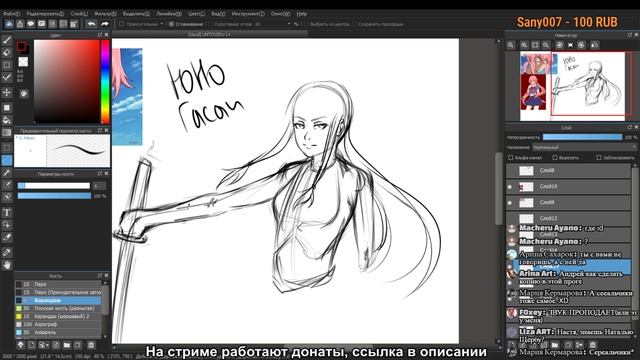Toggle Выбрать из центра checkbox
This screenshot has width=640, height=360.
click(x=306, y=24)
